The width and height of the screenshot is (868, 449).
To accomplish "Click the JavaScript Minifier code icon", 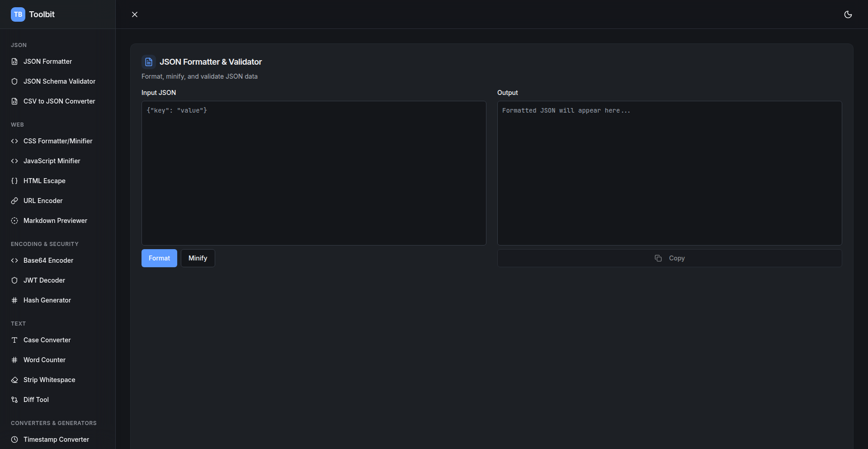I will [14, 161].
